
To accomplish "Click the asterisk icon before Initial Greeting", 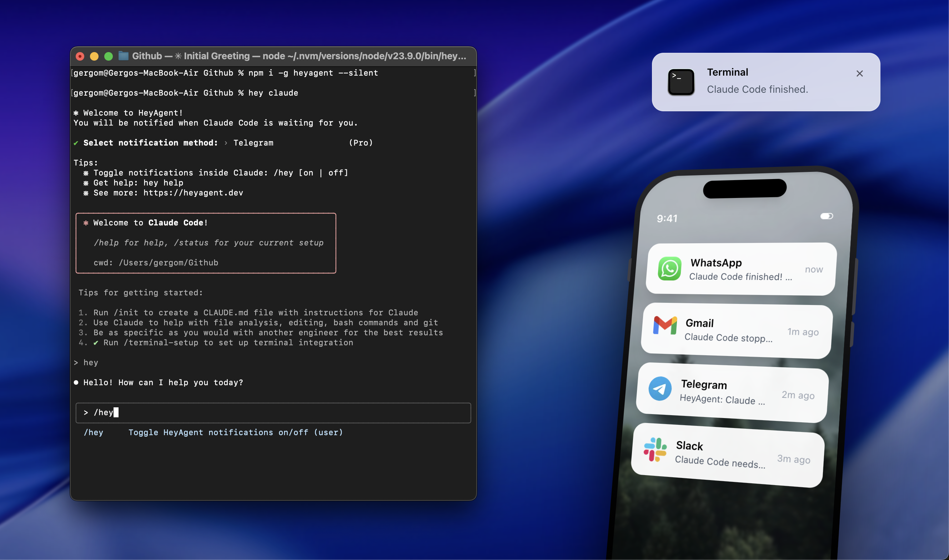I will coord(178,56).
